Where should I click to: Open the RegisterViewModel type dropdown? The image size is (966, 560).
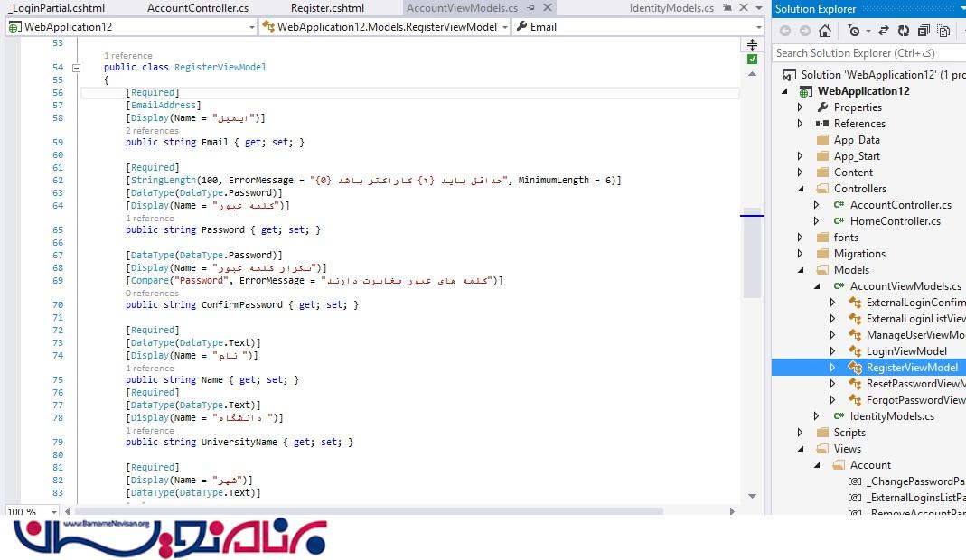504,27
